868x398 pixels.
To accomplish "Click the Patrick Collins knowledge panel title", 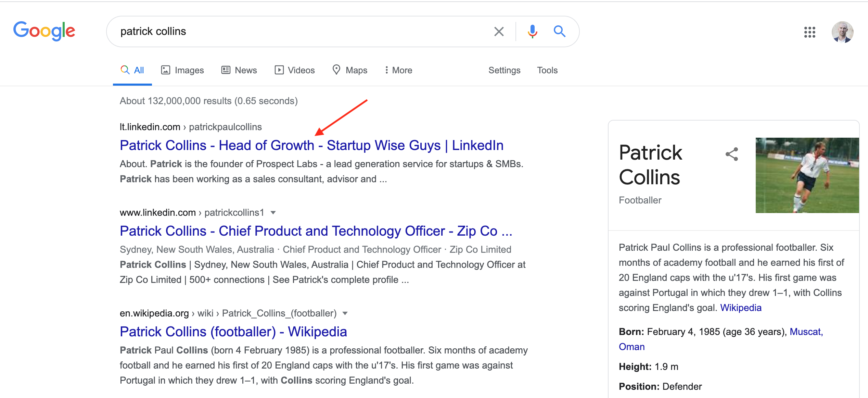I will click(650, 165).
